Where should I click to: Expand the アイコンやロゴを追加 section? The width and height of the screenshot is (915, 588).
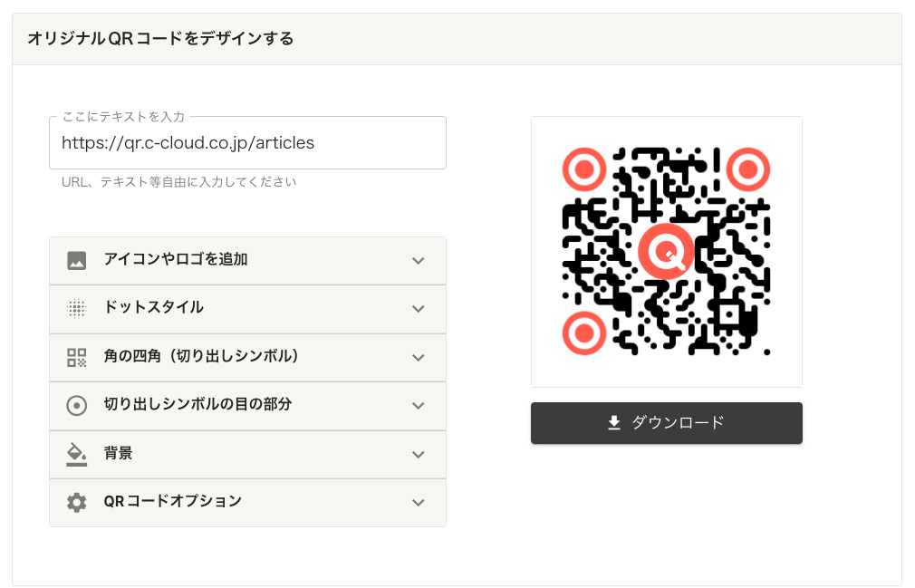(x=247, y=260)
